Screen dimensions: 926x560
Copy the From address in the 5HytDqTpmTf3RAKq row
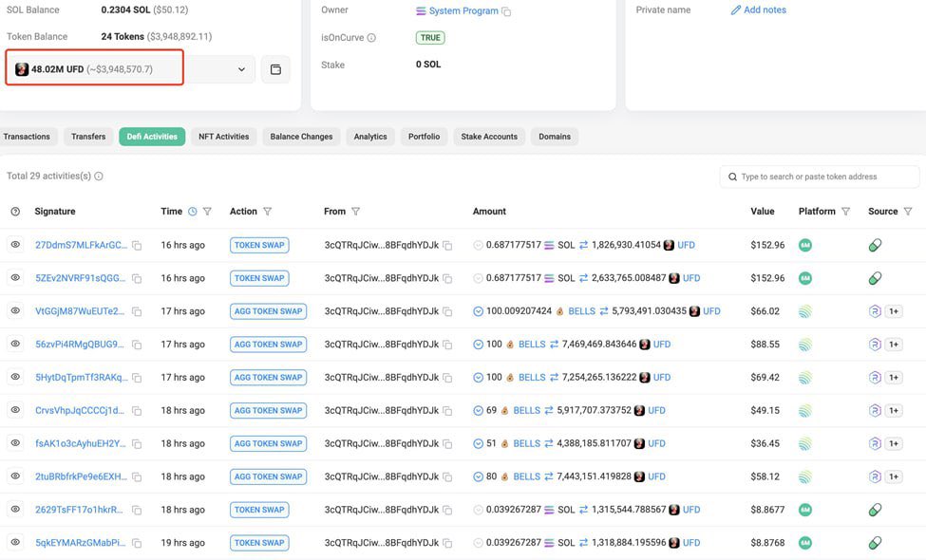447,378
